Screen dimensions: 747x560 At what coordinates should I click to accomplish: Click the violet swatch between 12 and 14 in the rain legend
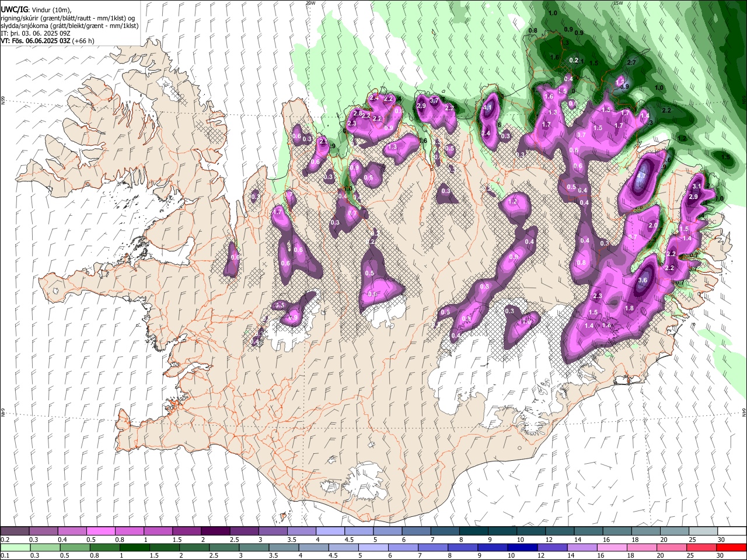(x=552, y=548)
